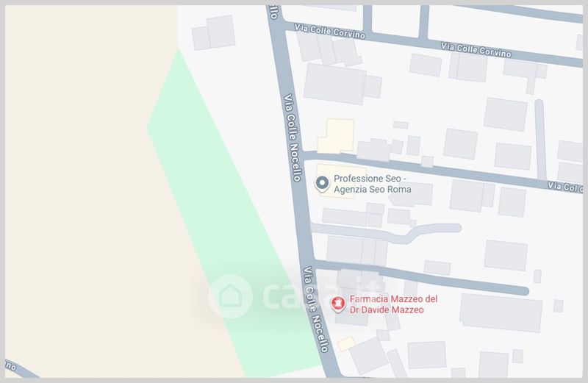The image size is (588, 383).
Task: Click the dead-end road north of Farmacia Mazzeo
Action: click(420, 277)
